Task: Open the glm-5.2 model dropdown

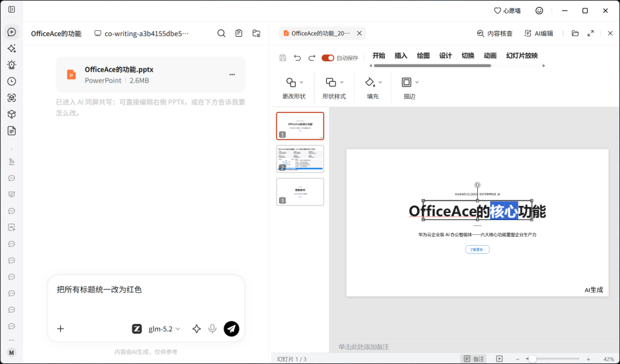Action: pos(164,329)
